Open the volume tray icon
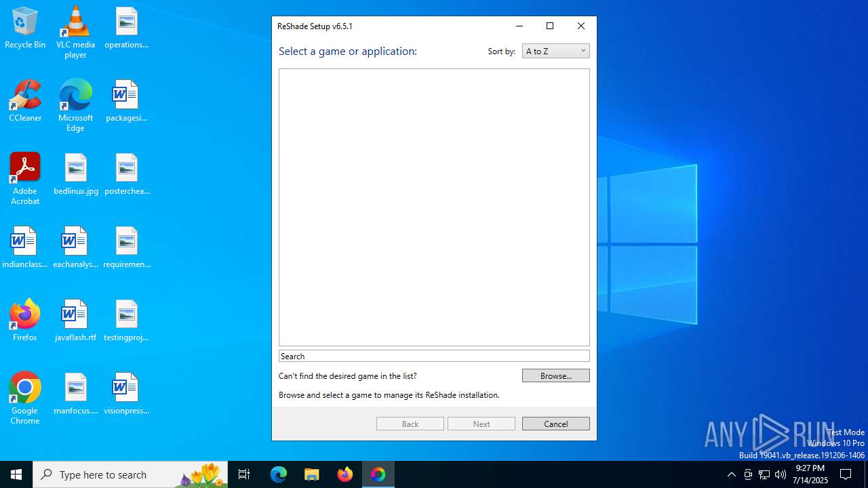This screenshot has width=868, height=488. coord(781,474)
